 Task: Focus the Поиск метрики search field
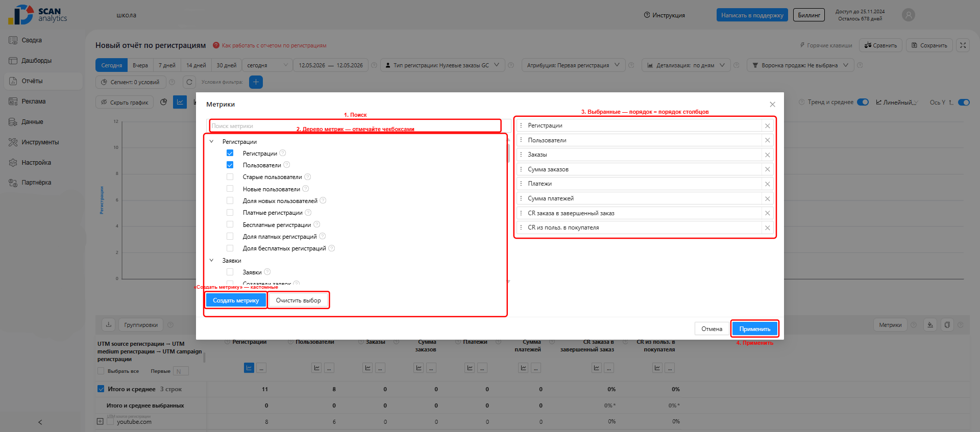[x=355, y=126]
